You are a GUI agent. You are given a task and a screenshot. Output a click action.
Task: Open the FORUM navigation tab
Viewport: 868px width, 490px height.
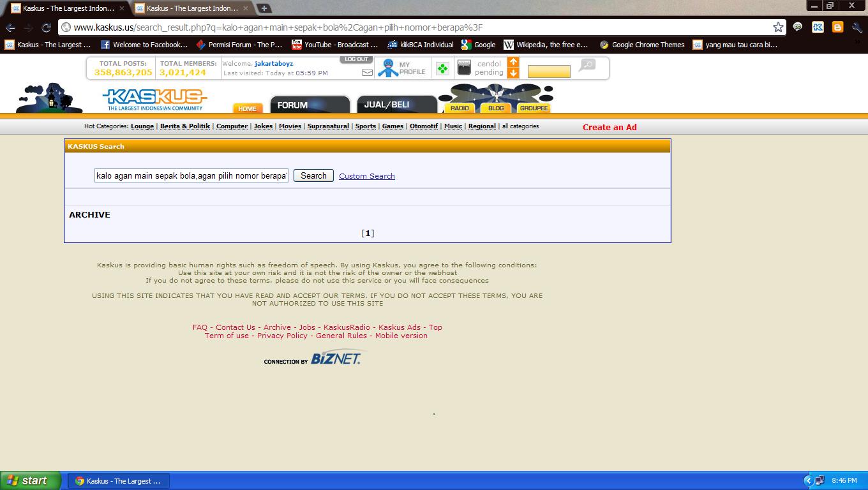(x=310, y=105)
